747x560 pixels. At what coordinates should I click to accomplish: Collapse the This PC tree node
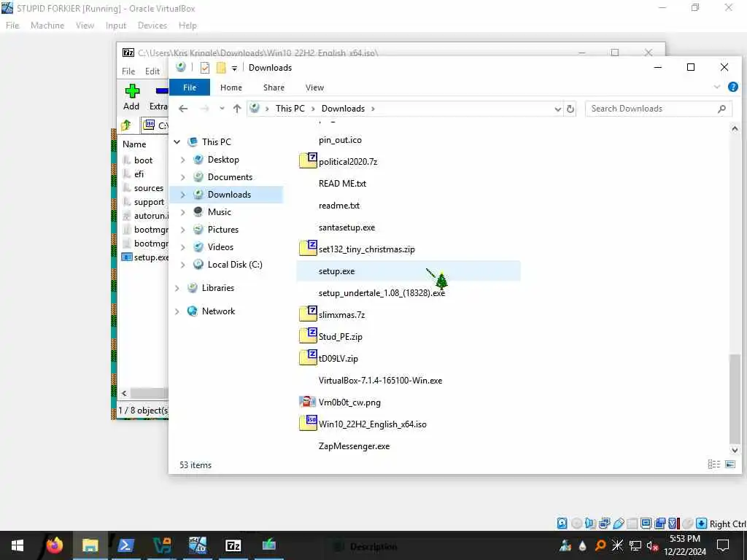(x=177, y=142)
